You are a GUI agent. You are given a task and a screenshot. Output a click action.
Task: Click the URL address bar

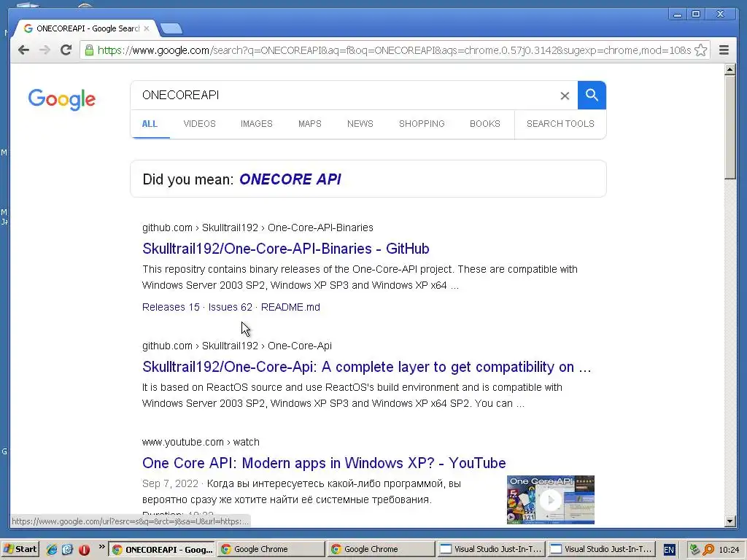[393, 50]
